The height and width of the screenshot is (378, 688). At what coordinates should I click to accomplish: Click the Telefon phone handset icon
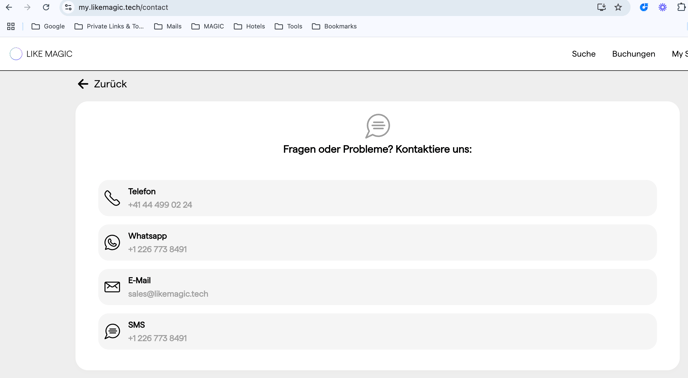pos(112,198)
